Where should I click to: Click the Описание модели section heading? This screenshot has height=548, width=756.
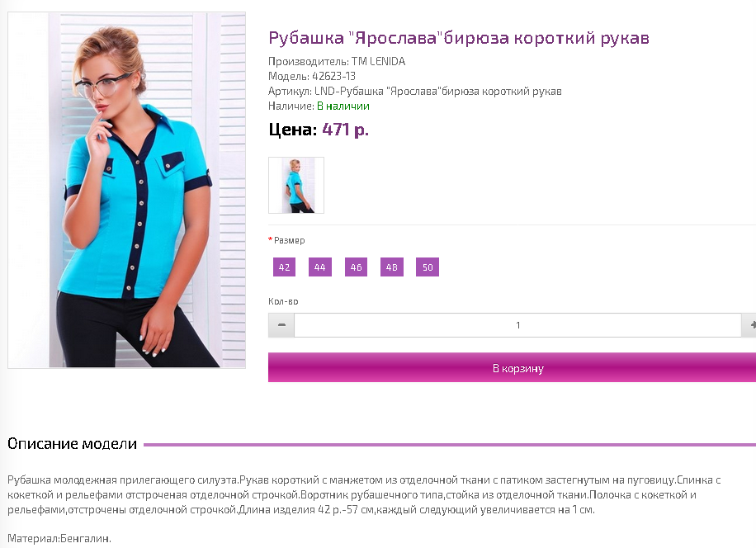[x=73, y=443]
